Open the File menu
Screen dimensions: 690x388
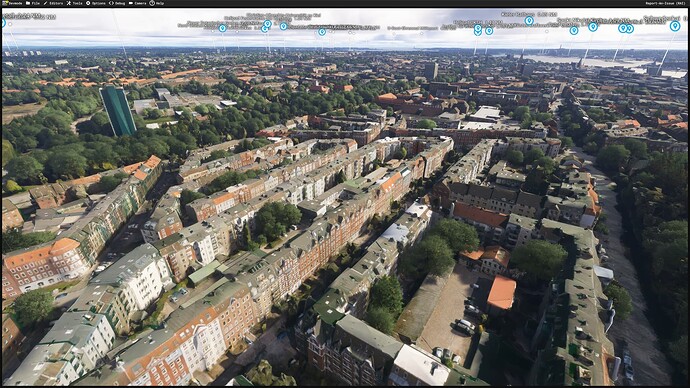[x=33, y=3]
